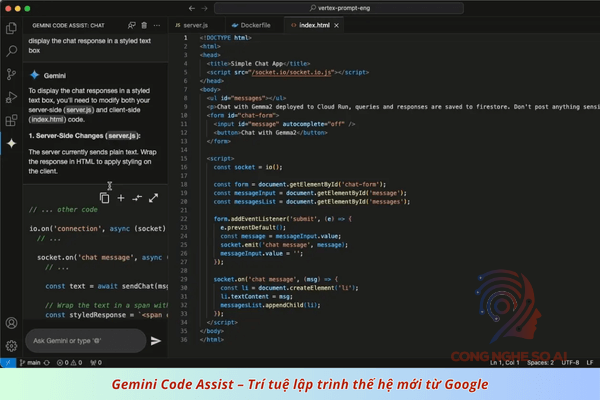600x400 pixels.
Task: Open the Gemini Code Assist sparkle view
Action: pyautogui.click(x=11, y=143)
